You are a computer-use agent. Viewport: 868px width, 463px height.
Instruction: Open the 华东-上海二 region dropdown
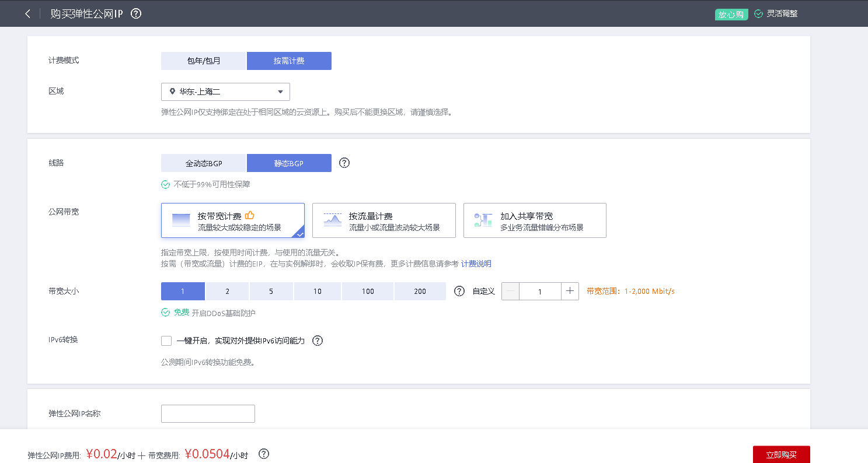[225, 92]
